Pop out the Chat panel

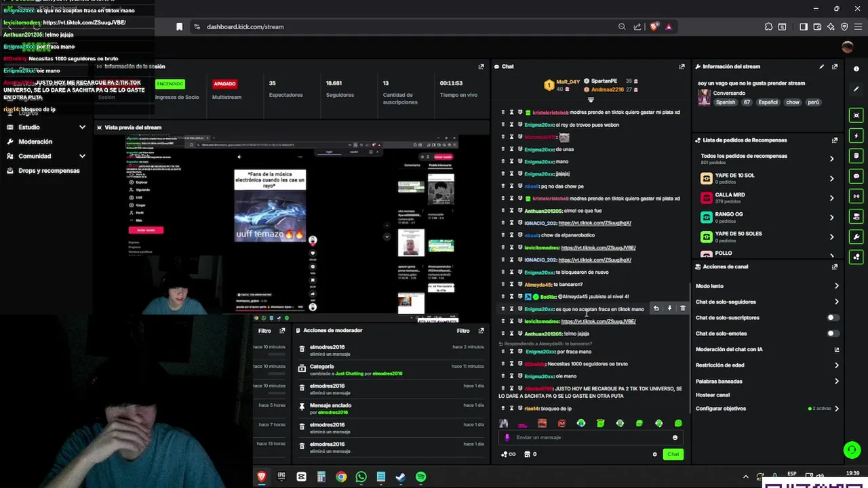682,66
